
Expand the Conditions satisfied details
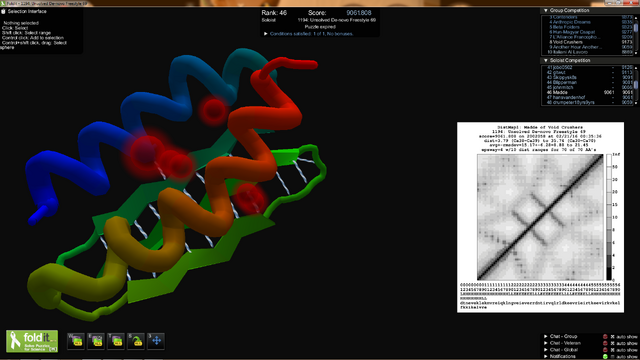pos(266,34)
